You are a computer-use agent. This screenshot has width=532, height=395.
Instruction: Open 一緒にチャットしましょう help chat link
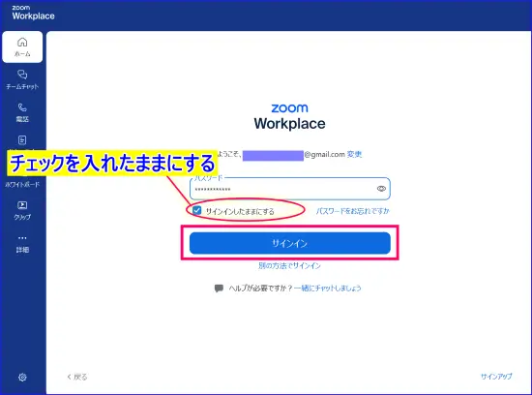coord(327,288)
